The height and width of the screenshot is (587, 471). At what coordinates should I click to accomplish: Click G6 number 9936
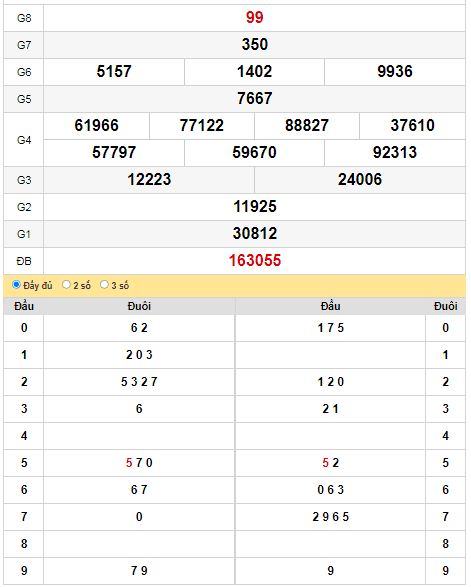tap(395, 72)
